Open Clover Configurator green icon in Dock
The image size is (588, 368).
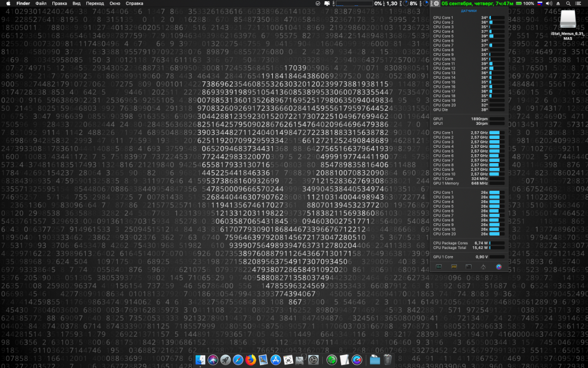tap(332, 360)
